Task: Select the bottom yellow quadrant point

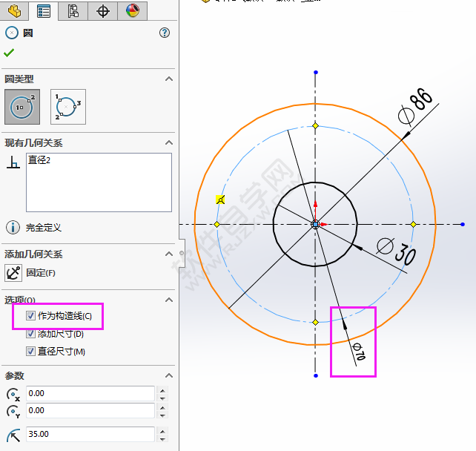Action: pyautogui.click(x=315, y=322)
